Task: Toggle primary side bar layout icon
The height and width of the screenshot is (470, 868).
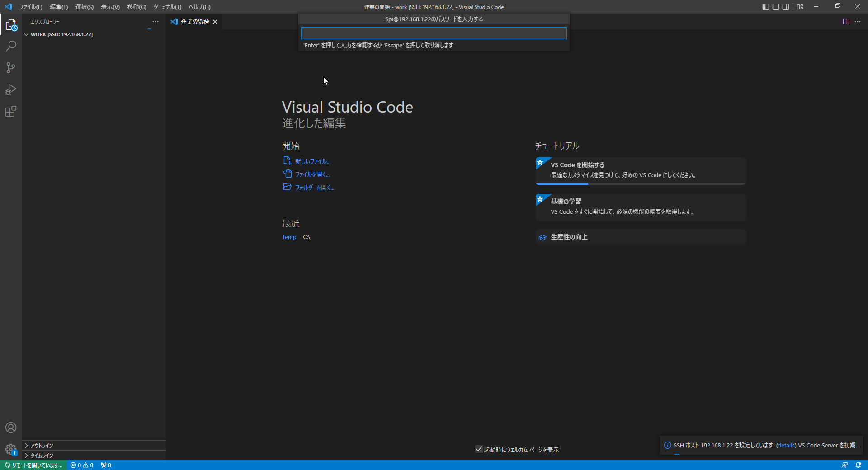Action: pyautogui.click(x=765, y=7)
